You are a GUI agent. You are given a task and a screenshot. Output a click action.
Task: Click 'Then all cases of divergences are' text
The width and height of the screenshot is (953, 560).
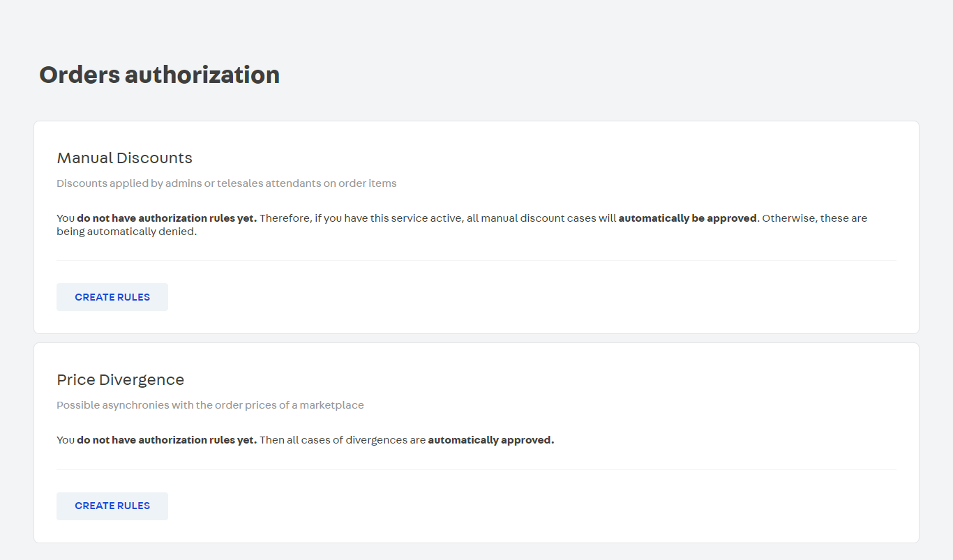coord(342,440)
